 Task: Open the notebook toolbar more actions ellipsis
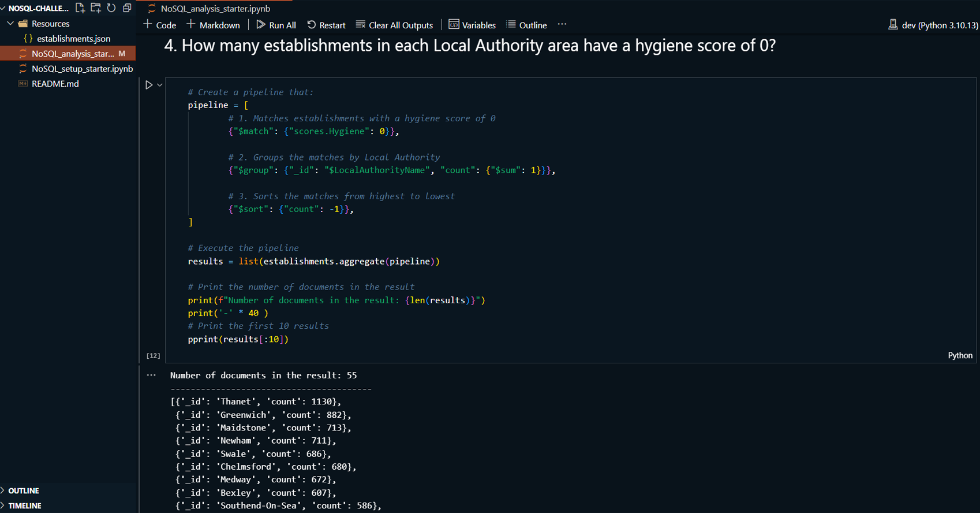pos(562,25)
